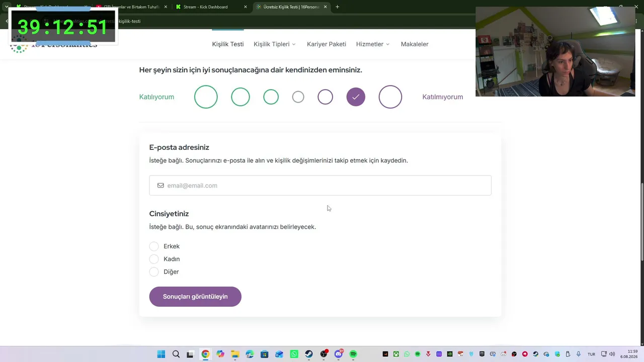
Task: Select the medium green agree circle
Action: 240,97
